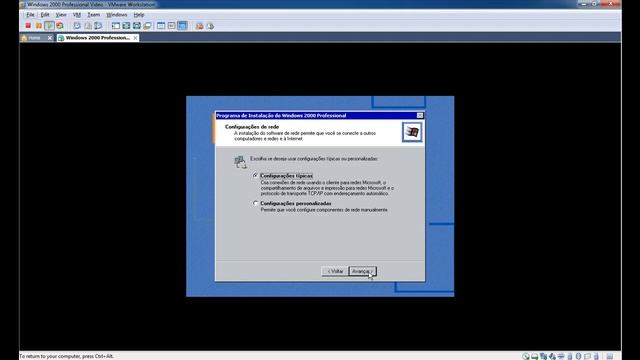Click the Reset virtual machine toolbar icon
This screenshot has width=640, height=360.
click(x=60, y=26)
